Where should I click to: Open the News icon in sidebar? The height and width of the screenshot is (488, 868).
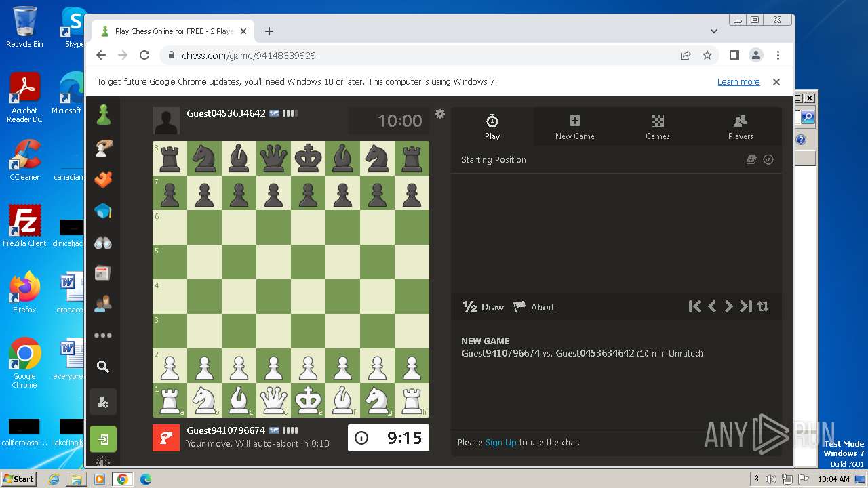(x=103, y=273)
